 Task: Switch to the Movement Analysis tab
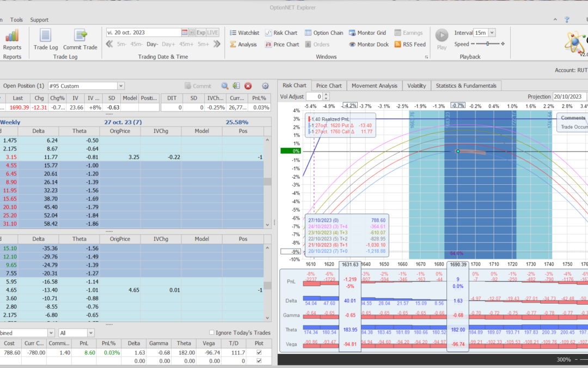click(x=374, y=86)
